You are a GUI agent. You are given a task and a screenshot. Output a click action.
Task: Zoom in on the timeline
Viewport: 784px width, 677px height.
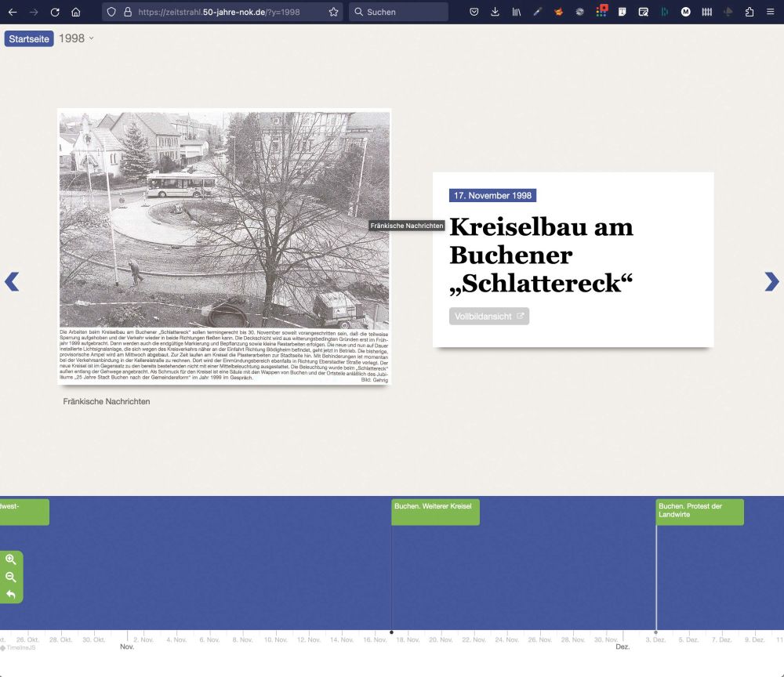(x=12, y=560)
